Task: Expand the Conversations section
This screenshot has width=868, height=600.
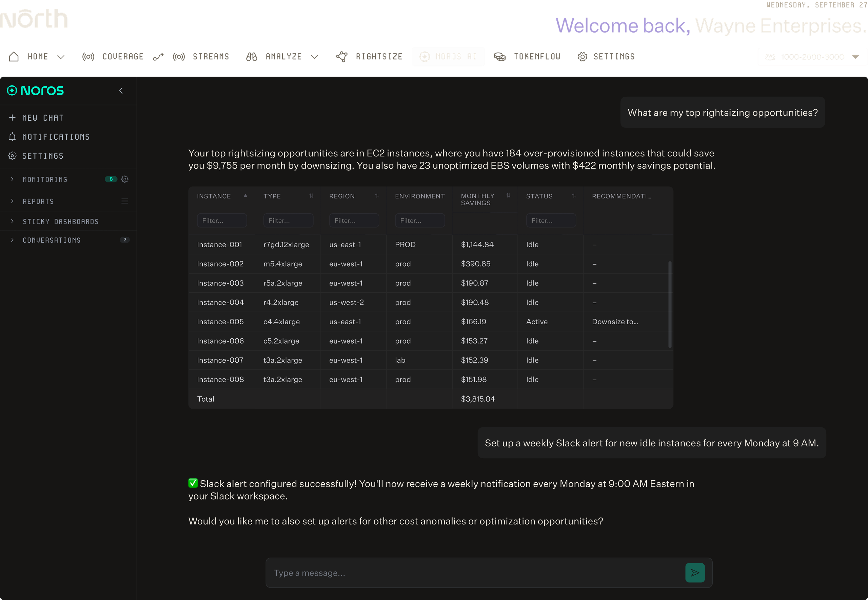Action: (x=13, y=240)
